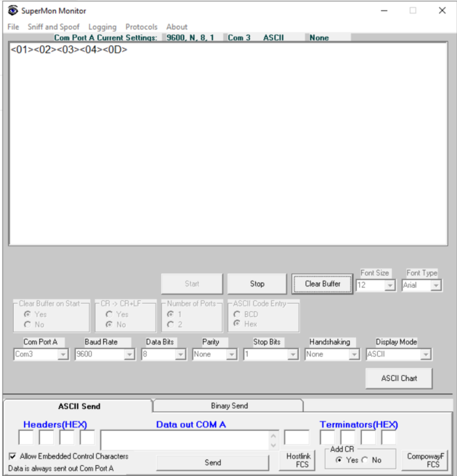This screenshot has width=457, height=476.
Task: Click the second Terminators(HEX) field
Action: click(348, 437)
